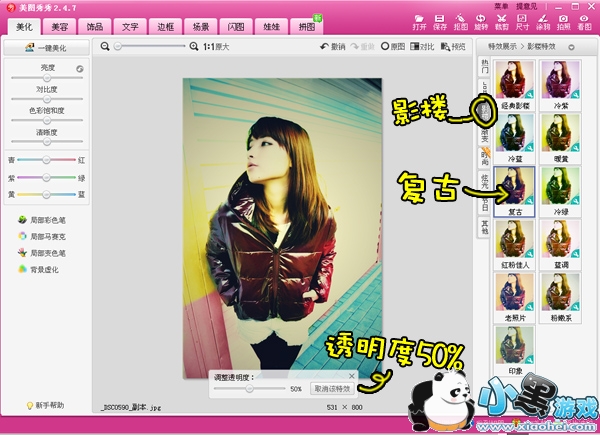Screen dimensions: 600x435
Task: Toggle the 对比 compare view
Action: [422, 47]
